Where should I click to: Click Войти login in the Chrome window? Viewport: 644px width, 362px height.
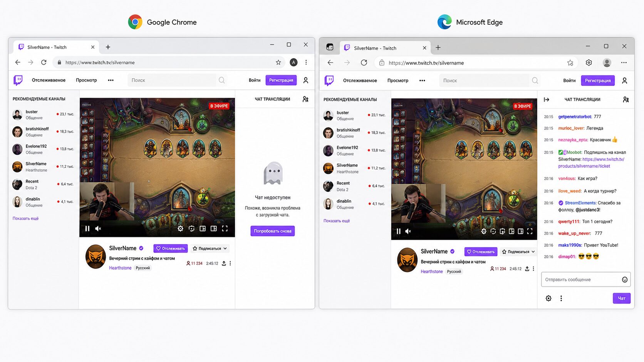point(255,80)
